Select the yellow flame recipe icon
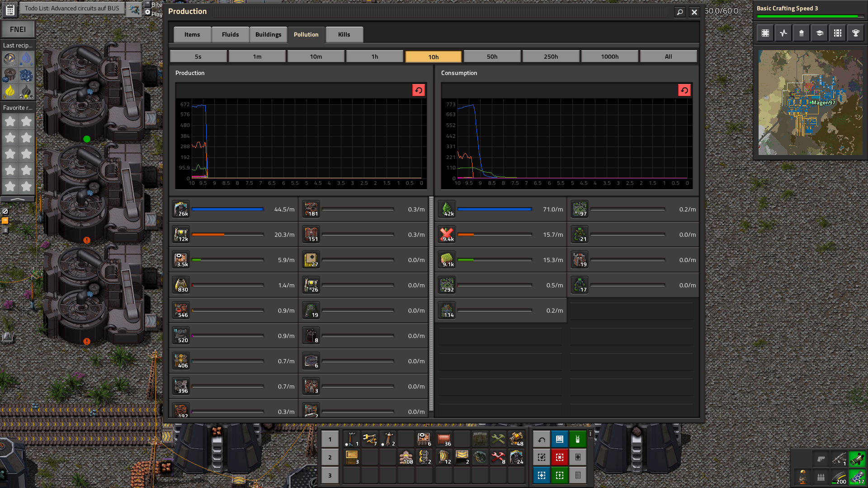The width and height of the screenshot is (868, 488). [x=10, y=91]
